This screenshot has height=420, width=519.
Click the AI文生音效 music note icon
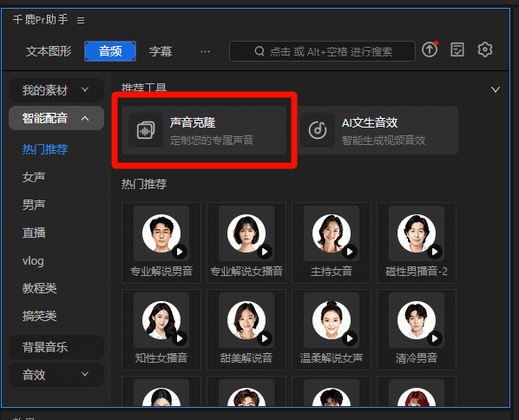point(318,130)
